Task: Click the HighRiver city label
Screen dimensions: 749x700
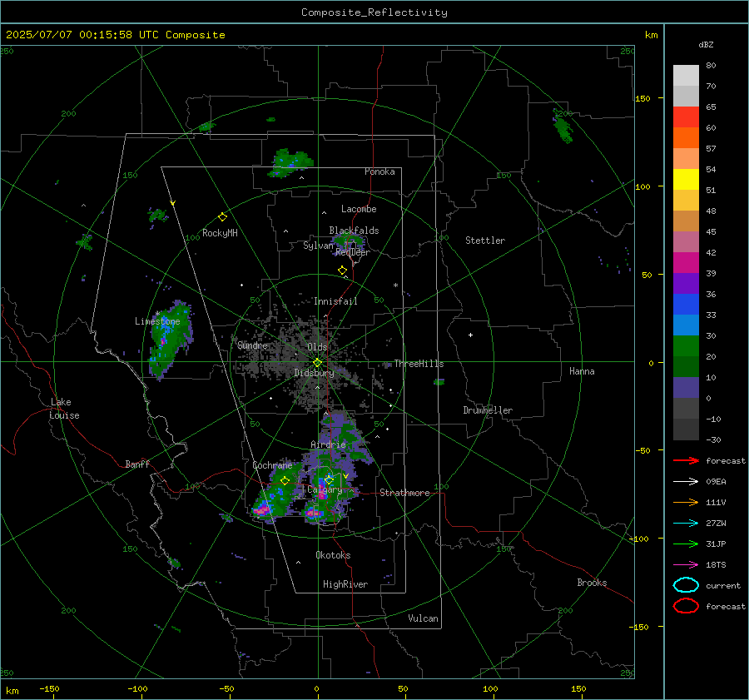Action: 345,584
